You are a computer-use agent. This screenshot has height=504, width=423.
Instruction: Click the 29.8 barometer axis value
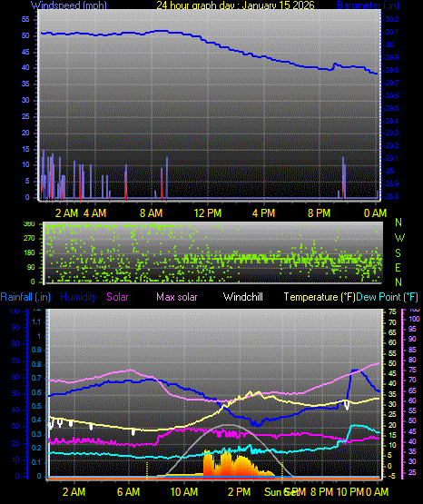point(392,70)
